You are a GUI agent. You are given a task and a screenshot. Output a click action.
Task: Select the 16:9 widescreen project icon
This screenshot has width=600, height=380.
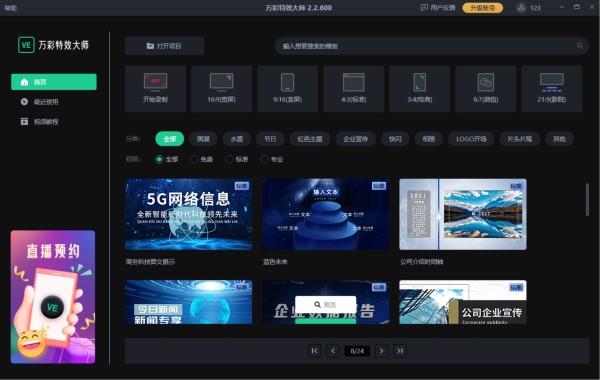221,82
